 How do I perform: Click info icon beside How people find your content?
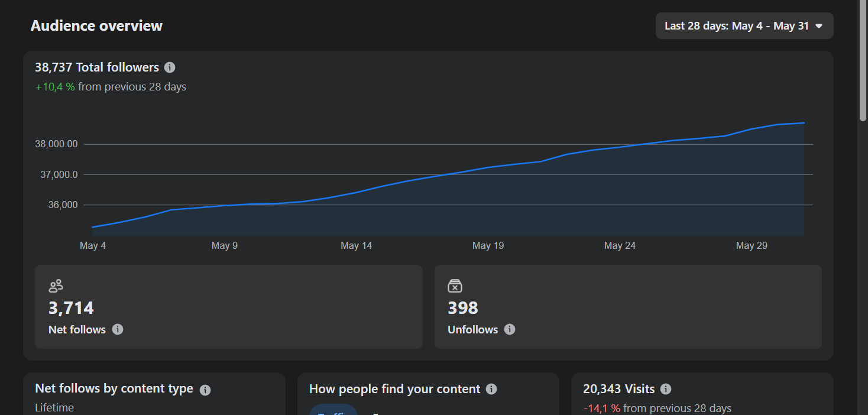pyautogui.click(x=491, y=389)
